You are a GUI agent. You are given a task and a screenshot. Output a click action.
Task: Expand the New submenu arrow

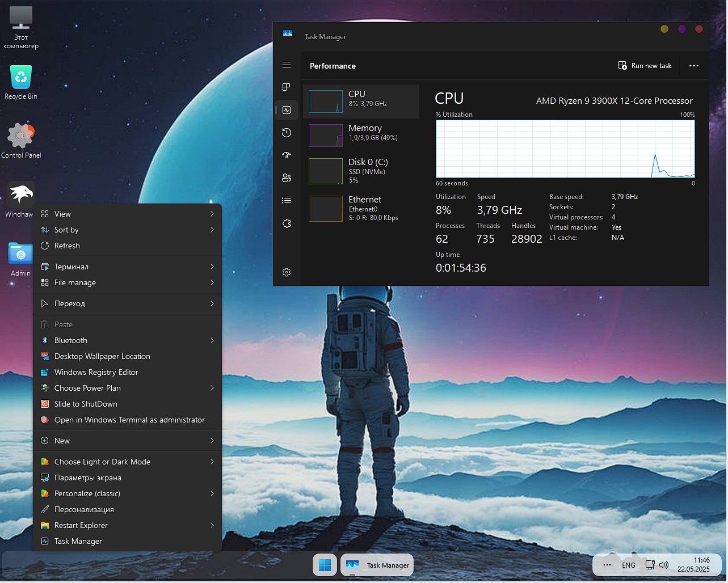pyautogui.click(x=212, y=441)
